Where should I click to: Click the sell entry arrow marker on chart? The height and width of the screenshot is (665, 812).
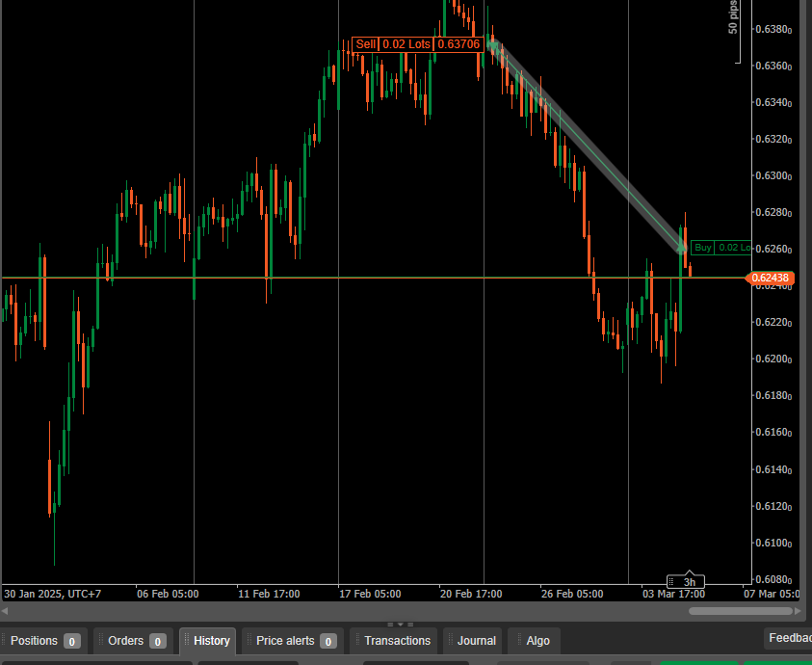pos(493,43)
